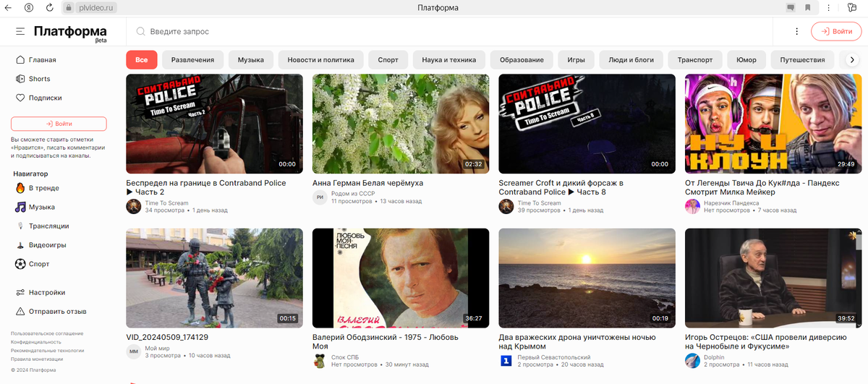Select the Игры category chip
Viewport: 868px width, 384px height.
(x=576, y=60)
